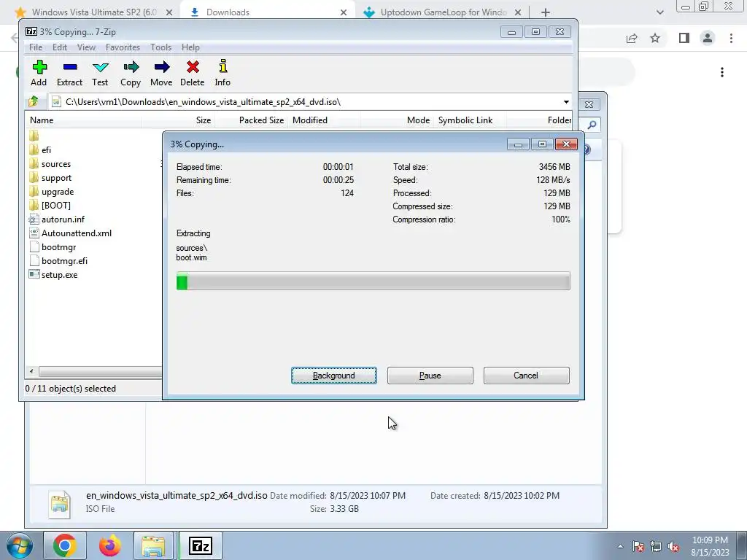
Task: Click the ISO file thumbnail in details pane
Action: coord(60,504)
